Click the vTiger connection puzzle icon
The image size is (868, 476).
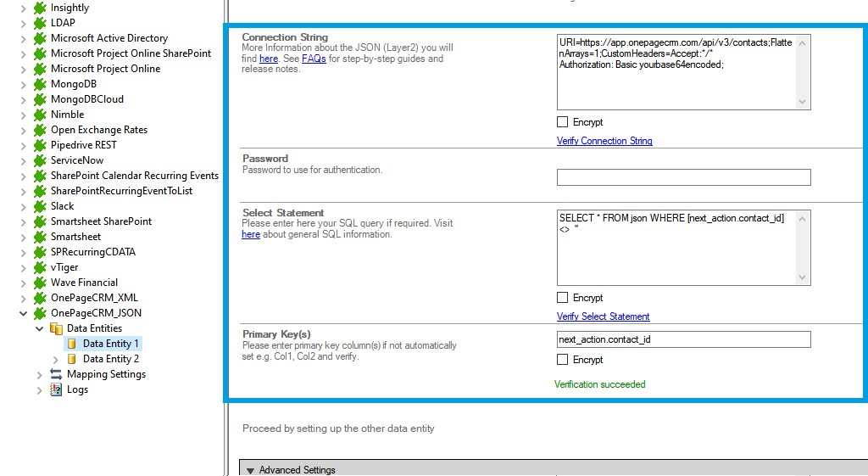(x=40, y=267)
